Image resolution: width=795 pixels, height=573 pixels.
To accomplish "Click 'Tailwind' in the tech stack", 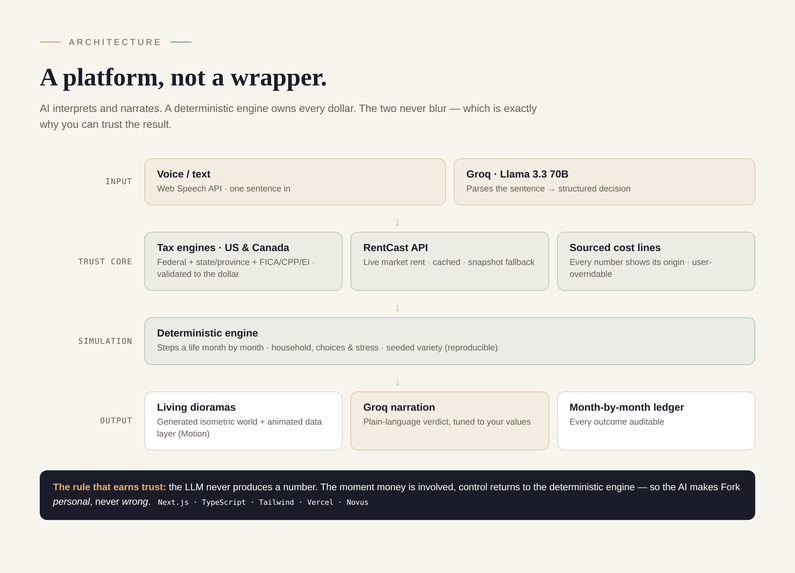I will pos(276,503).
